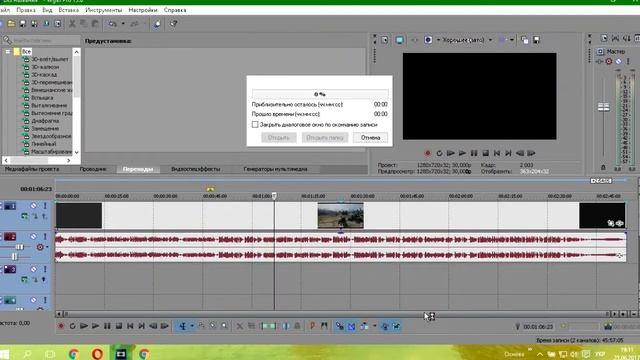Switch to Медиафайлы проекта tab
The height and width of the screenshot is (360, 640).
(32, 169)
